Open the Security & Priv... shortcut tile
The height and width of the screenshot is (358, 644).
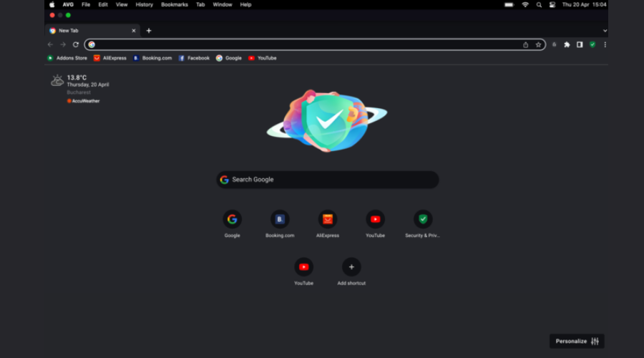click(423, 224)
